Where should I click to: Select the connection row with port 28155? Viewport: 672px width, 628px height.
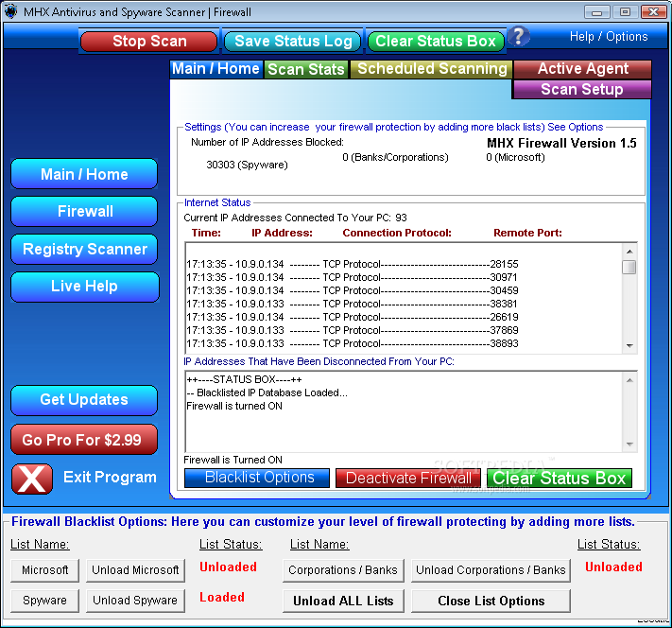(353, 264)
